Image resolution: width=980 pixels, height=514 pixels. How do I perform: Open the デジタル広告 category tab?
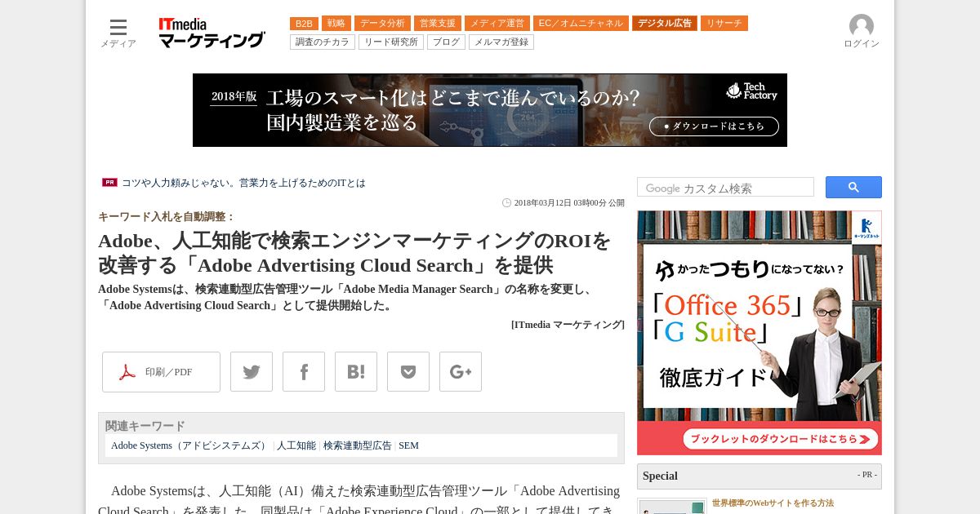click(665, 24)
